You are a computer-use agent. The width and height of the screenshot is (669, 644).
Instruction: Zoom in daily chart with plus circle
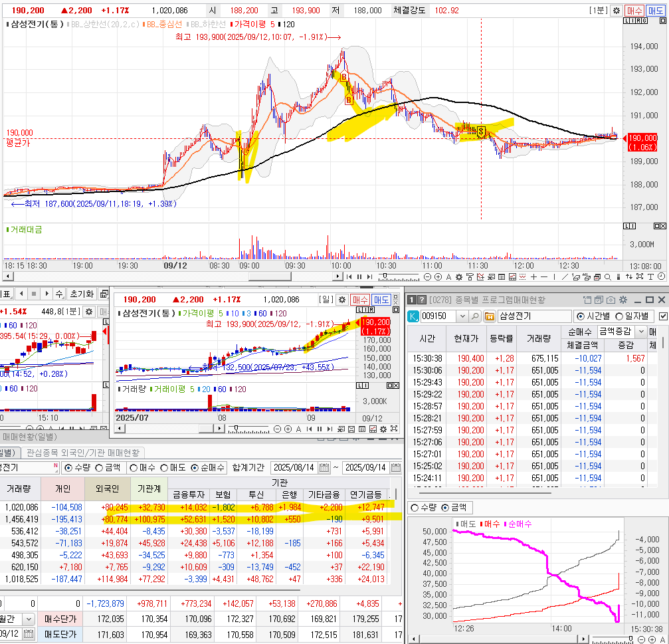pyautogui.click(x=288, y=429)
